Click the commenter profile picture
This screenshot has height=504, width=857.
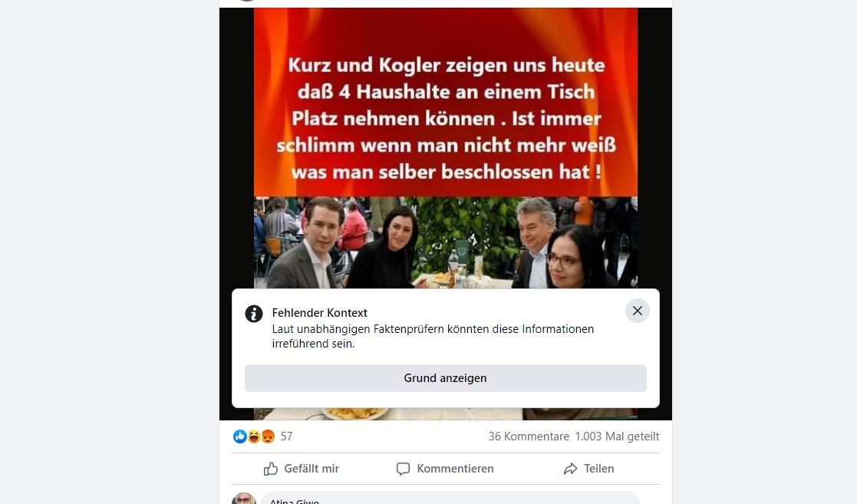244,499
